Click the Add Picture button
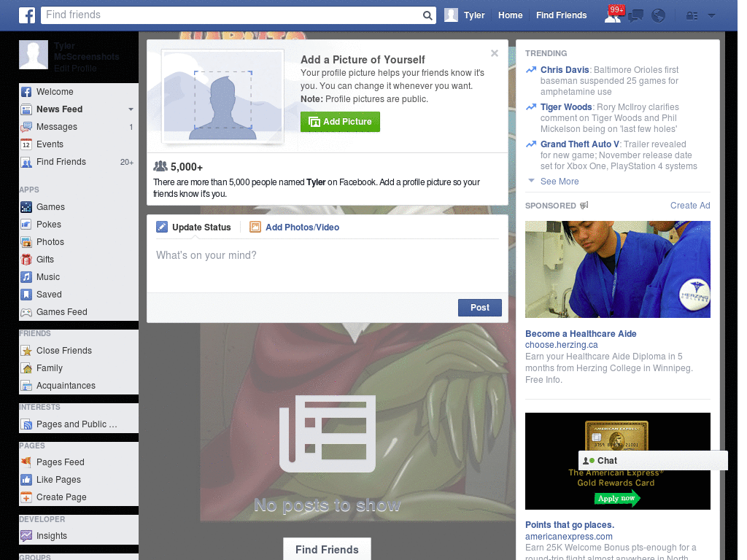Image resolution: width=747 pixels, height=560 pixels. point(340,122)
